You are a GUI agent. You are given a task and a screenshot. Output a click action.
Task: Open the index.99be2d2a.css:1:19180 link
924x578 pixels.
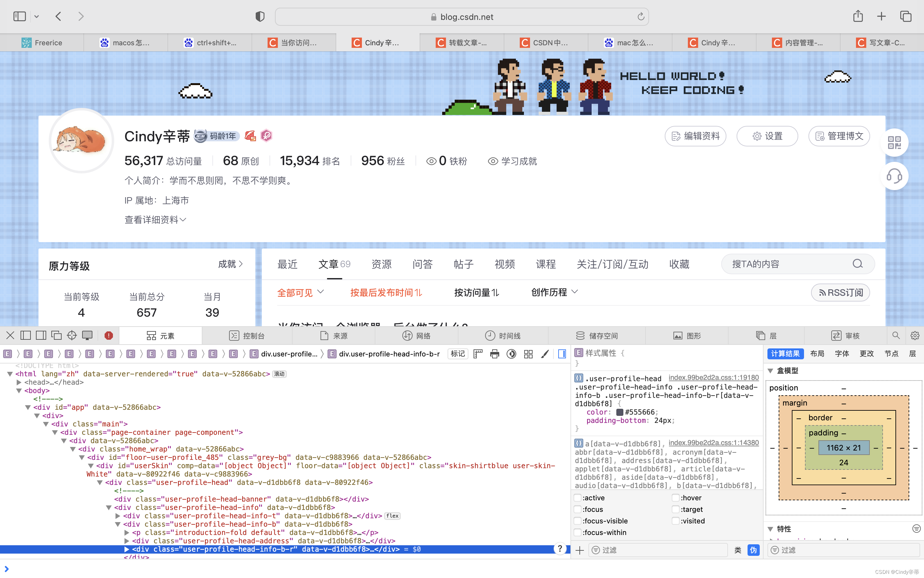(714, 377)
